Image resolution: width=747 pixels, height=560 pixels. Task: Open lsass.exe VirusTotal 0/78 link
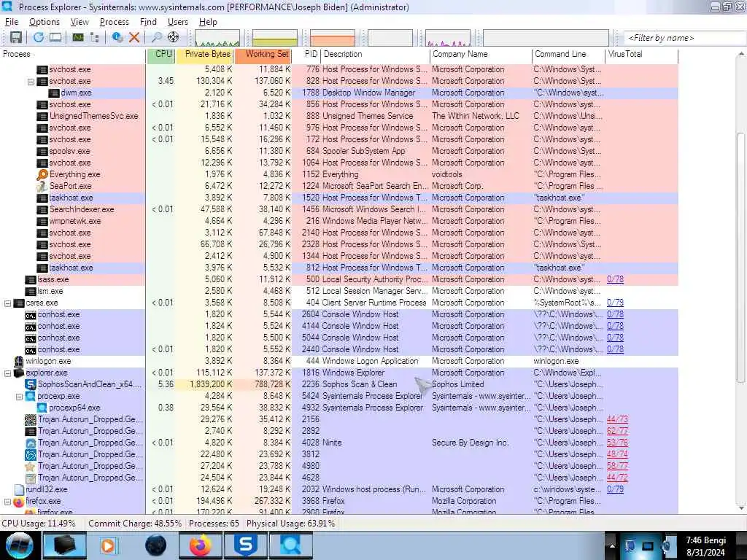(x=615, y=279)
